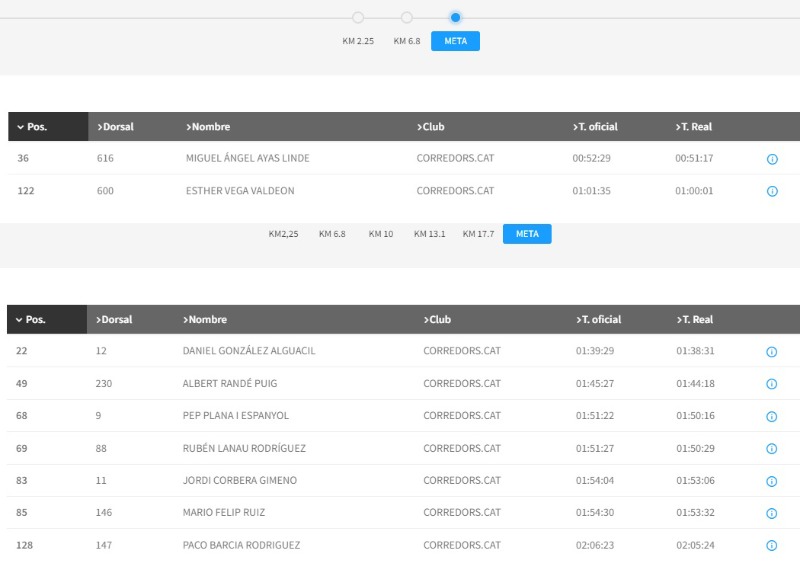
Task: Sort bottom table by Pos. column
Action: pyautogui.click(x=31, y=320)
